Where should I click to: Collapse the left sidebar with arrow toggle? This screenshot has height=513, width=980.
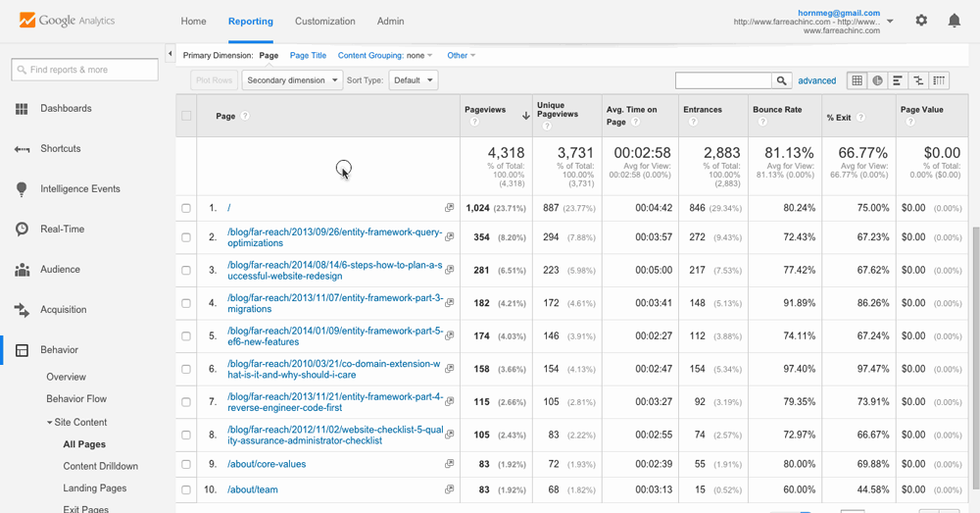pos(170,54)
